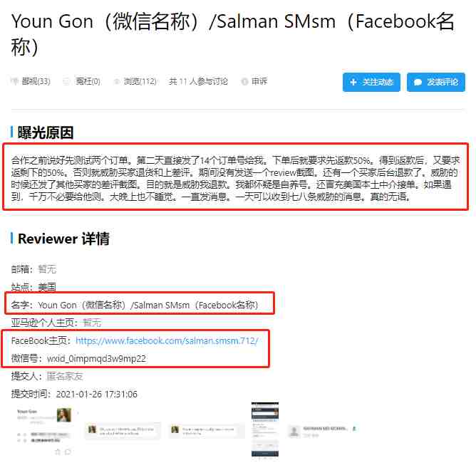476x475 pixels.
Task: Click 共 11 人参与讨论 discussion count
Action: 198,81
